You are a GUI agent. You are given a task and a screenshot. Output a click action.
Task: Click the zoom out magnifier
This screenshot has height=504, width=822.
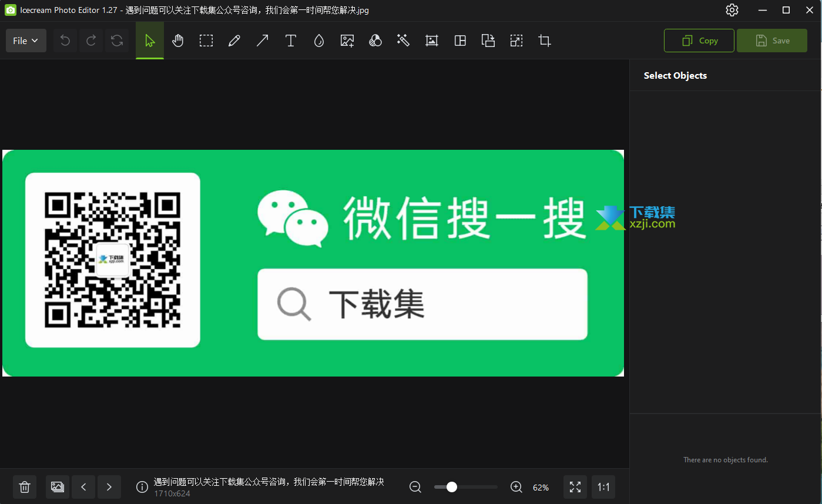pos(415,487)
